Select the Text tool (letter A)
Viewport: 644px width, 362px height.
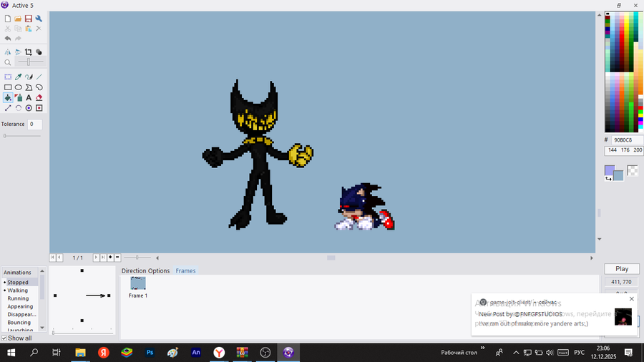(x=29, y=98)
